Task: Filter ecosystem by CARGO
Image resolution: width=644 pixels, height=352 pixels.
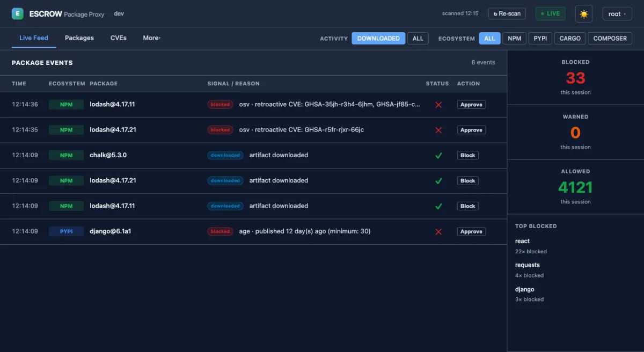Action: [x=570, y=38]
